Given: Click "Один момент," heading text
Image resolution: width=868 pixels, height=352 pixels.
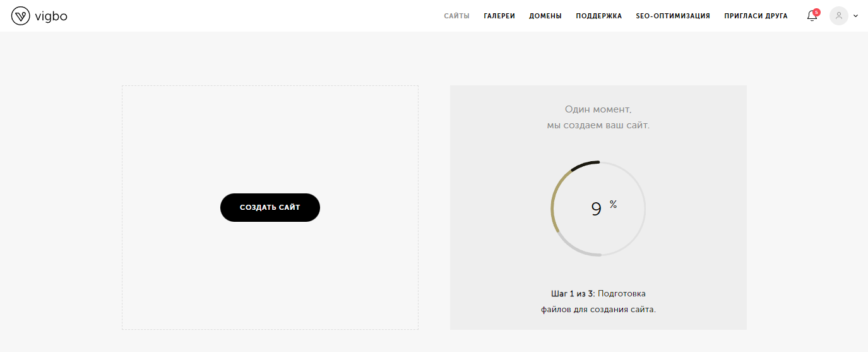Looking at the screenshot, I should tap(598, 109).
